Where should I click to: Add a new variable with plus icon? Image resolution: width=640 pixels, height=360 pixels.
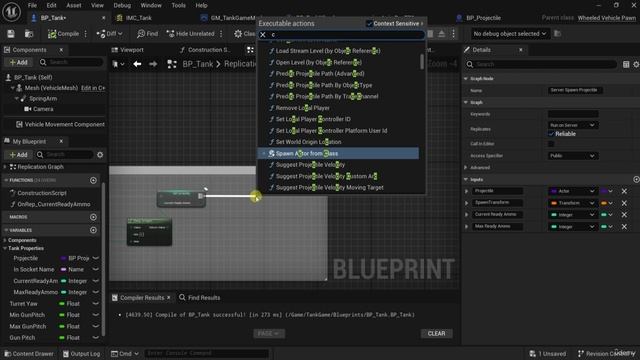coord(93,230)
